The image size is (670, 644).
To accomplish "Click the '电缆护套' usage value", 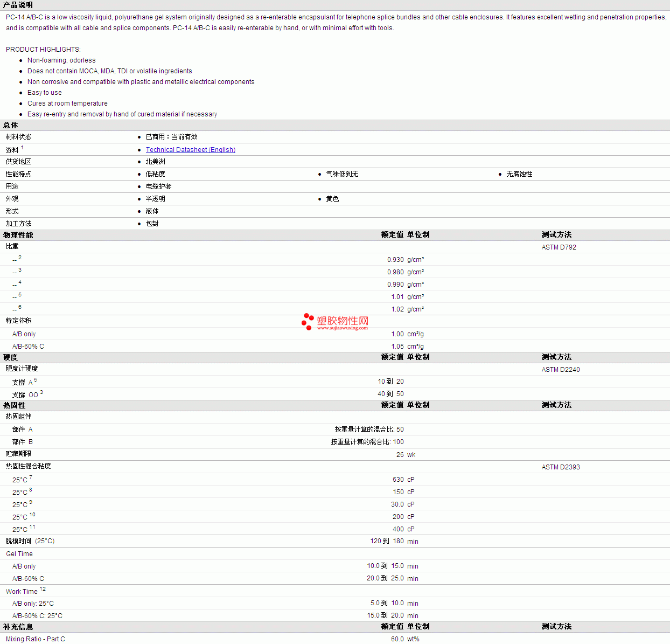I will click(x=159, y=186).
